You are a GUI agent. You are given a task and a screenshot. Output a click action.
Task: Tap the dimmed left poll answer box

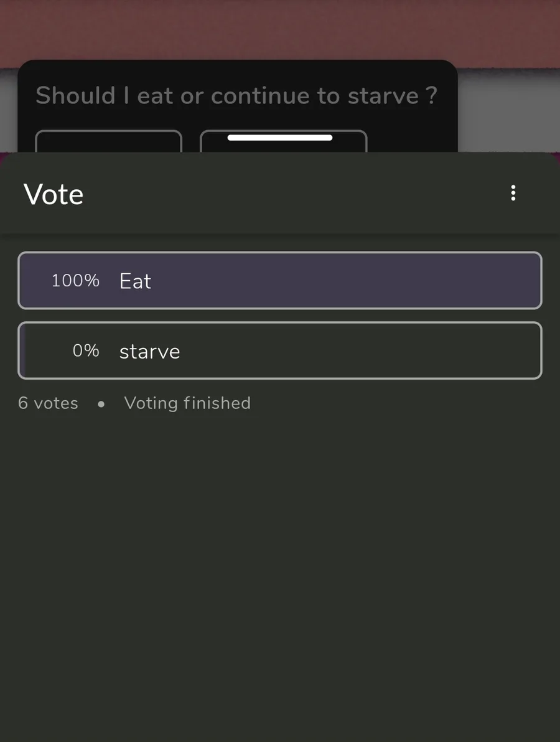(109, 141)
